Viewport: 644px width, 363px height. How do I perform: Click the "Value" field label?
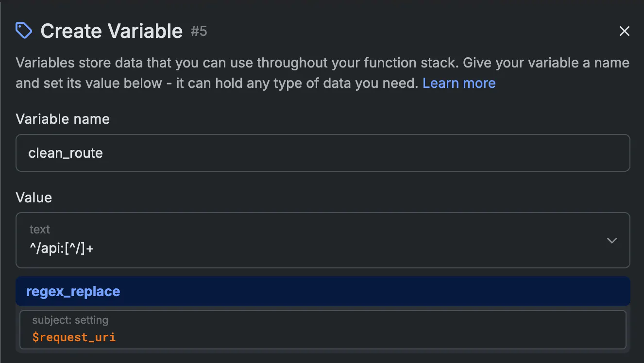(x=34, y=198)
